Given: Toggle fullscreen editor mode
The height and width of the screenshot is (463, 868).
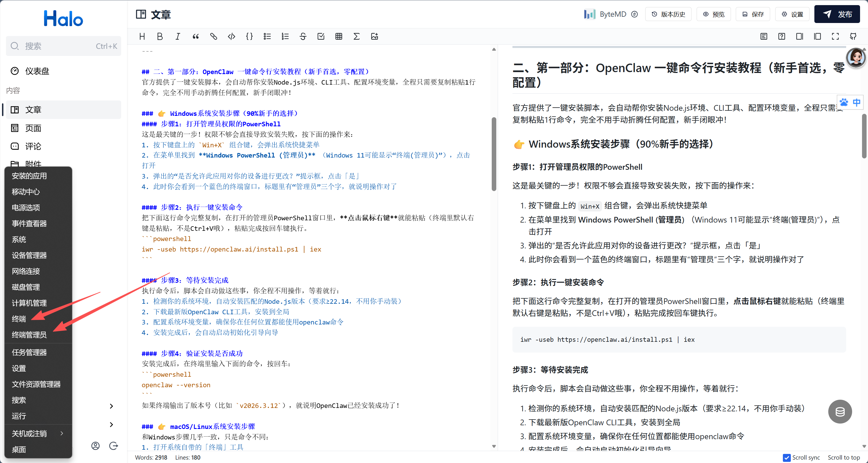Looking at the screenshot, I should tap(835, 36).
